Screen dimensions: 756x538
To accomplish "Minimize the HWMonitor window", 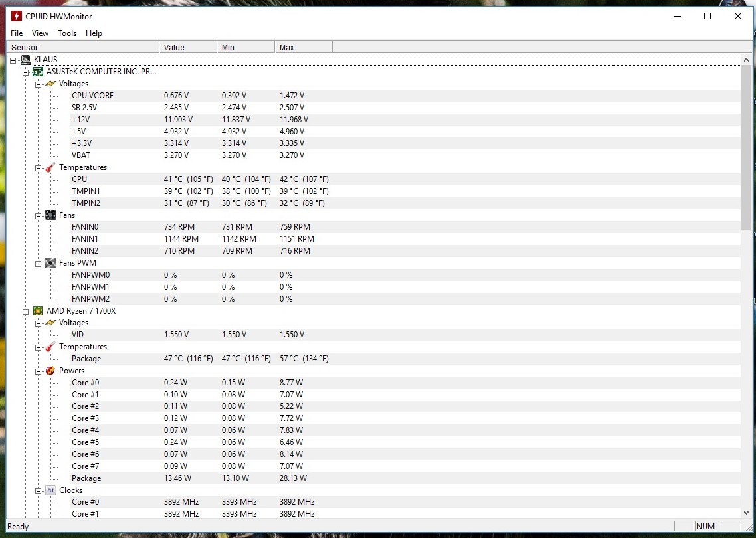I will tap(678, 16).
